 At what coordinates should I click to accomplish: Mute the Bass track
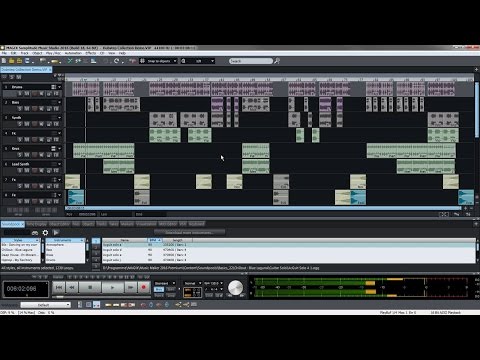(27, 109)
